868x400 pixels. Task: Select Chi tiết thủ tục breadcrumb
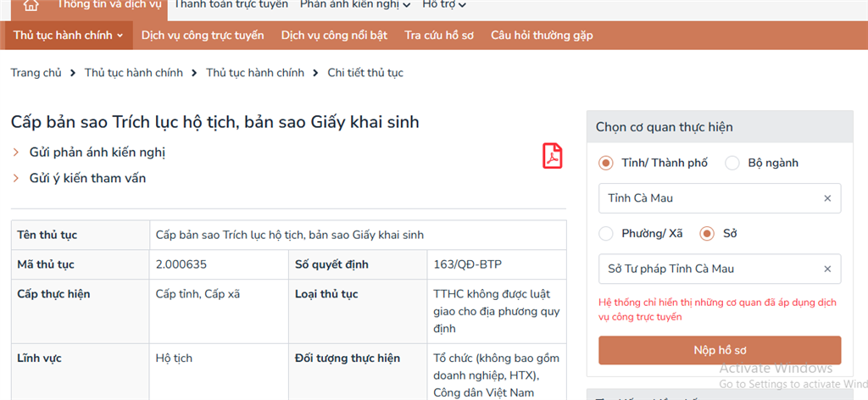(x=365, y=73)
